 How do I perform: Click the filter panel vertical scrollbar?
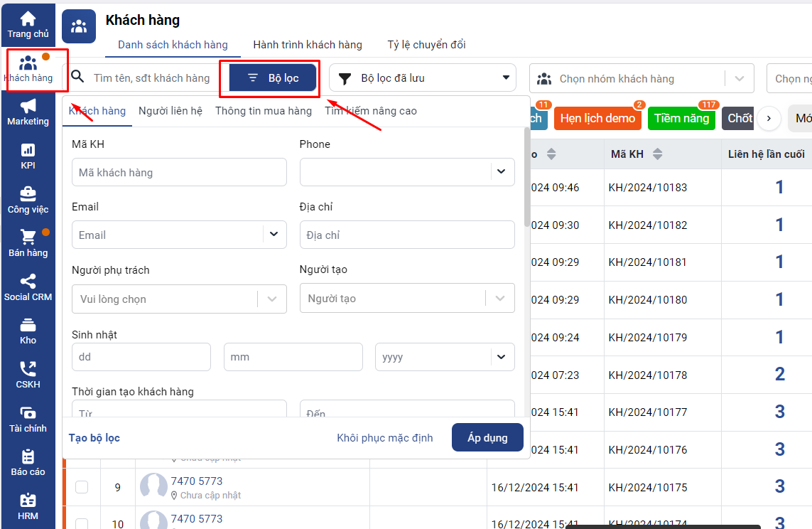[526, 178]
